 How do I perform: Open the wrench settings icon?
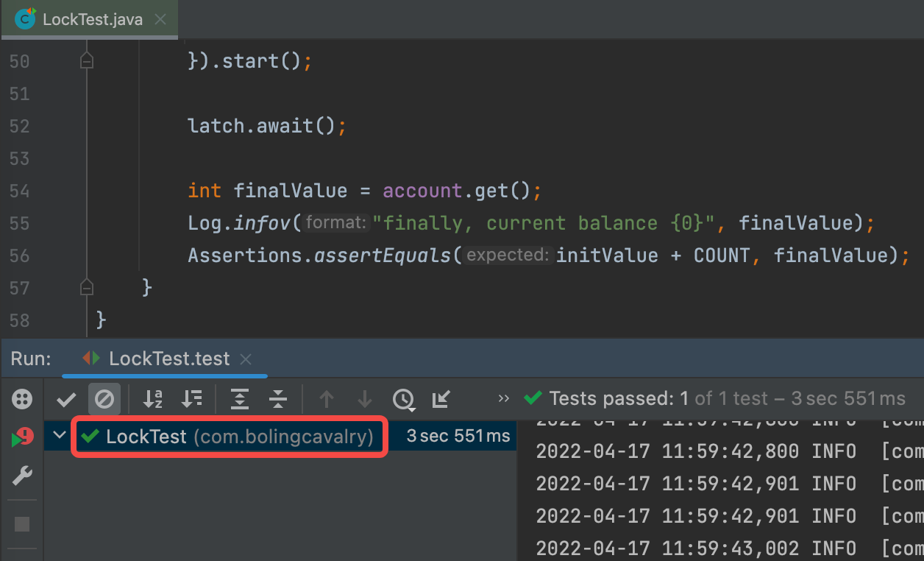tap(23, 476)
